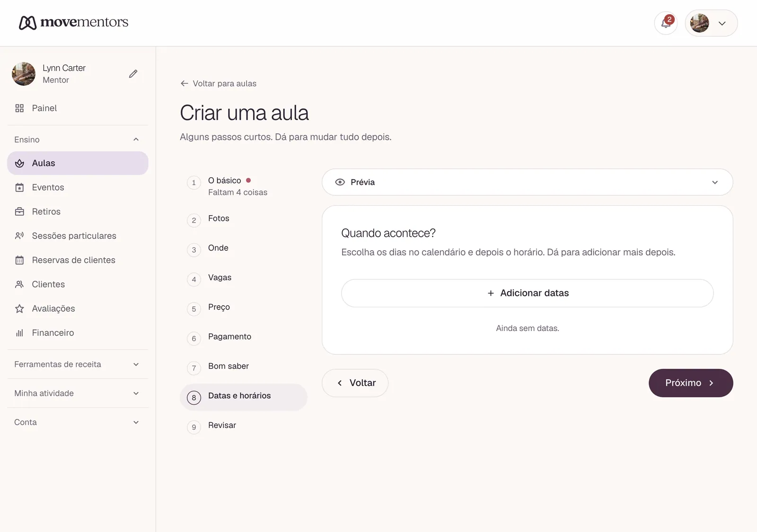The width and height of the screenshot is (757, 532).
Task: Click the back arrow beside Voltar para aulas
Action: pos(185,83)
